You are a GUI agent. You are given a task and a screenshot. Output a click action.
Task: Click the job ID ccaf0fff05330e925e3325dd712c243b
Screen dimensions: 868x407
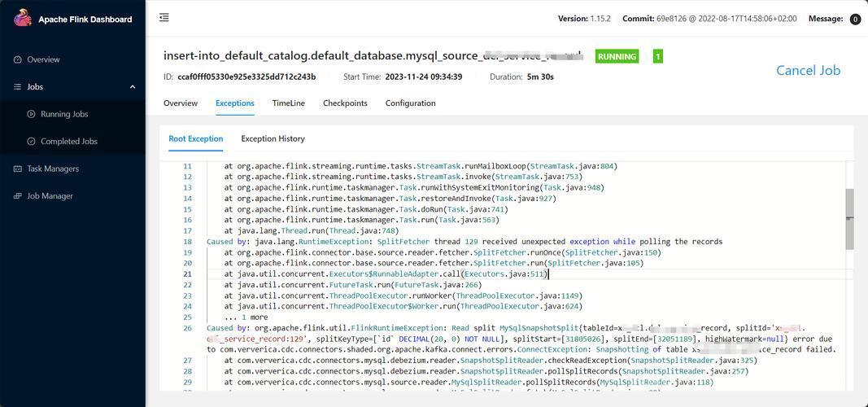[246, 77]
